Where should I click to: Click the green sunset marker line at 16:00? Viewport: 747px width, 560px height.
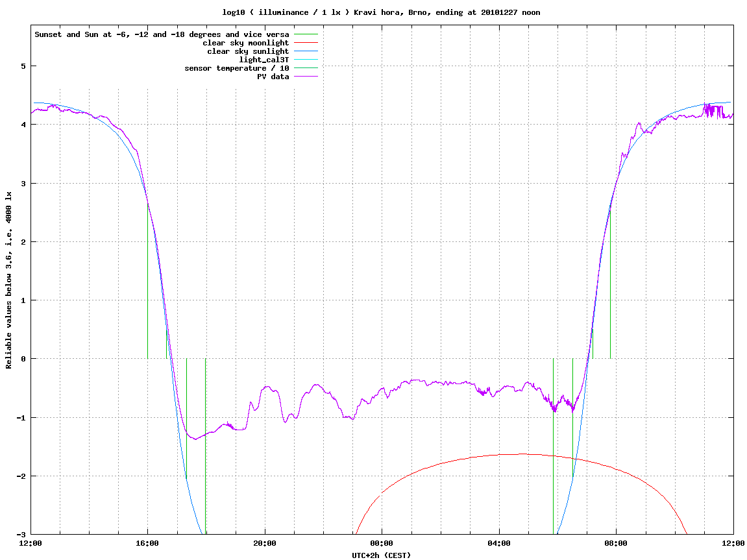click(148, 281)
